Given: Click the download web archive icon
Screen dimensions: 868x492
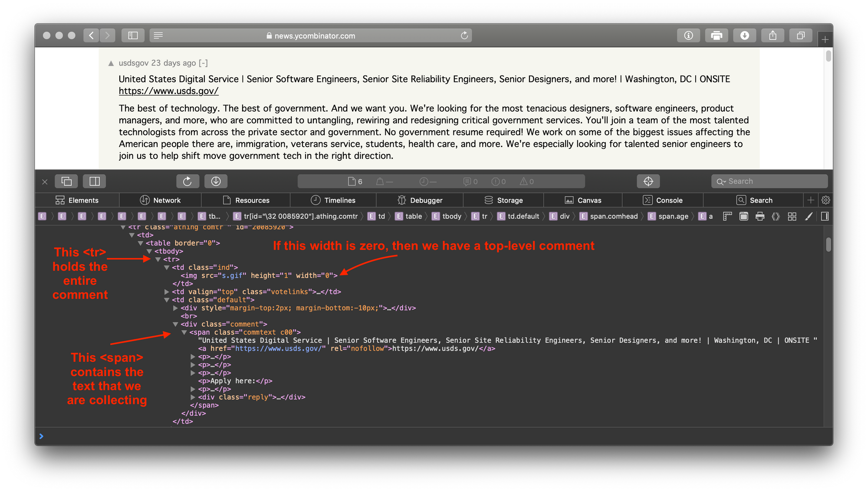Looking at the screenshot, I should tap(216, 181).
